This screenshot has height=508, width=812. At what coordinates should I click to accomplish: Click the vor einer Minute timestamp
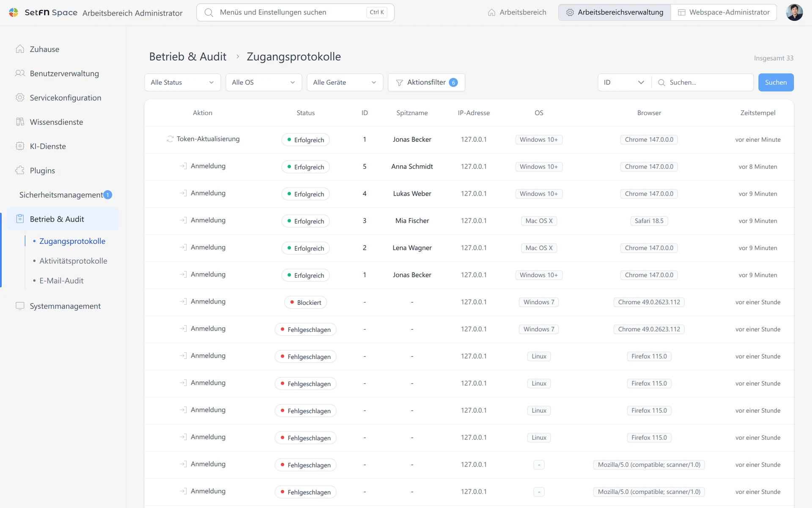coord(757,139)
